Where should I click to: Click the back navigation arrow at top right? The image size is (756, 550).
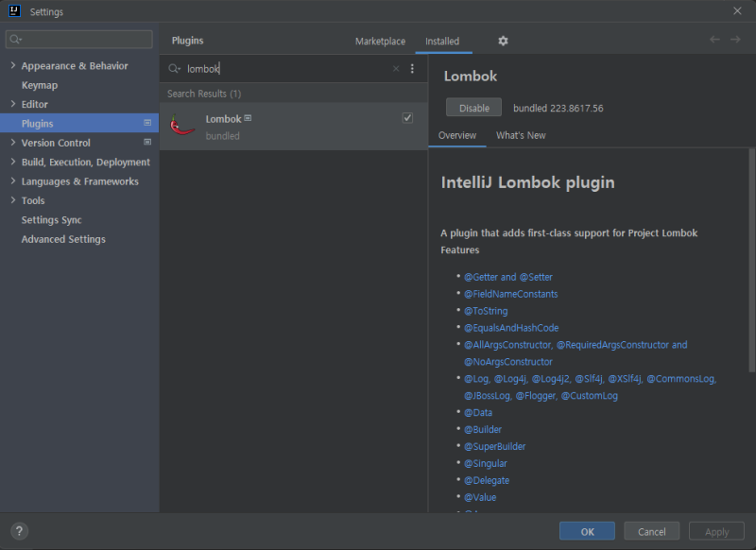coord(714,41)
